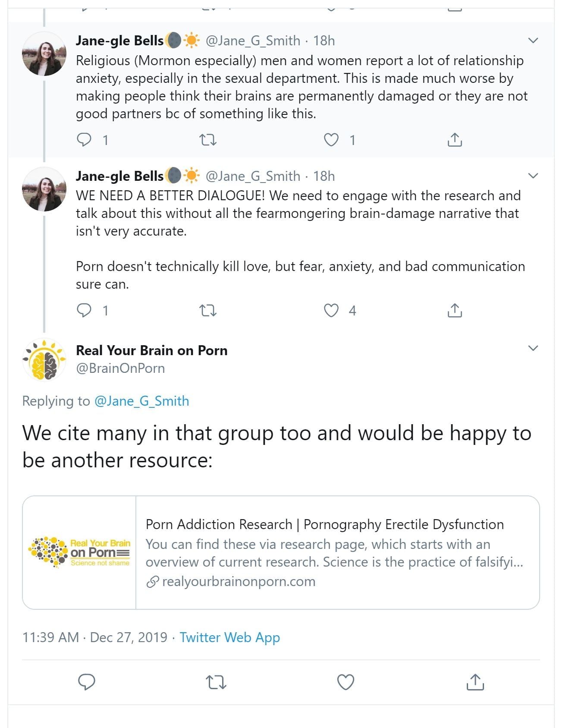Expand options chevron on 'BETTER DIALOGUE' tweet

(533, 176)
